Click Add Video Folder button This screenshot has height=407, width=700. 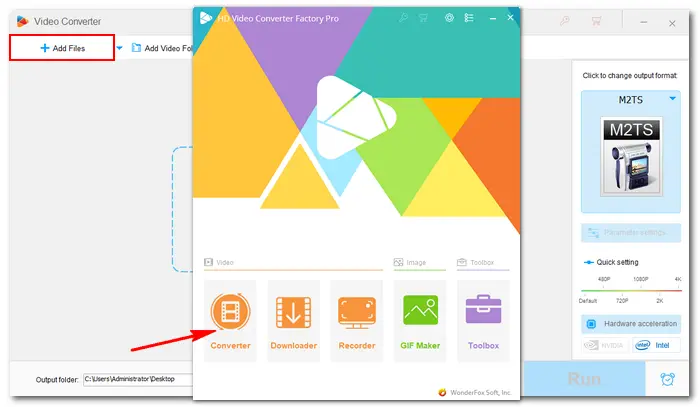[162, 48]
